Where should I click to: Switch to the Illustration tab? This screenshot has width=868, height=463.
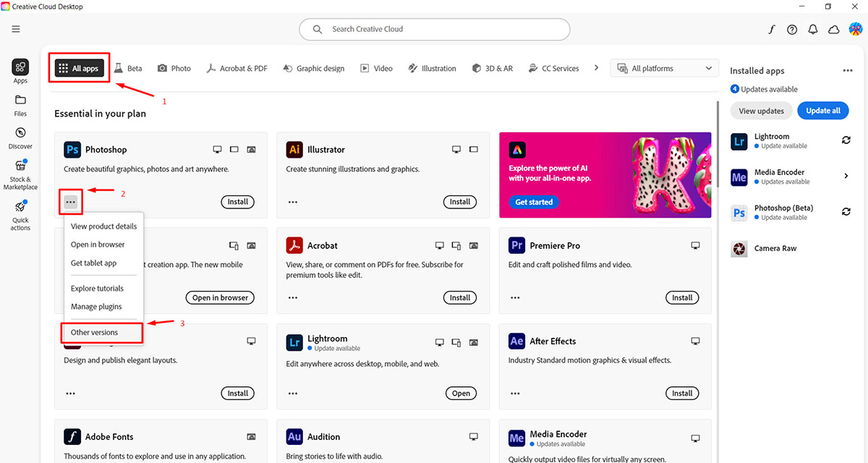(x=433, y=69)
